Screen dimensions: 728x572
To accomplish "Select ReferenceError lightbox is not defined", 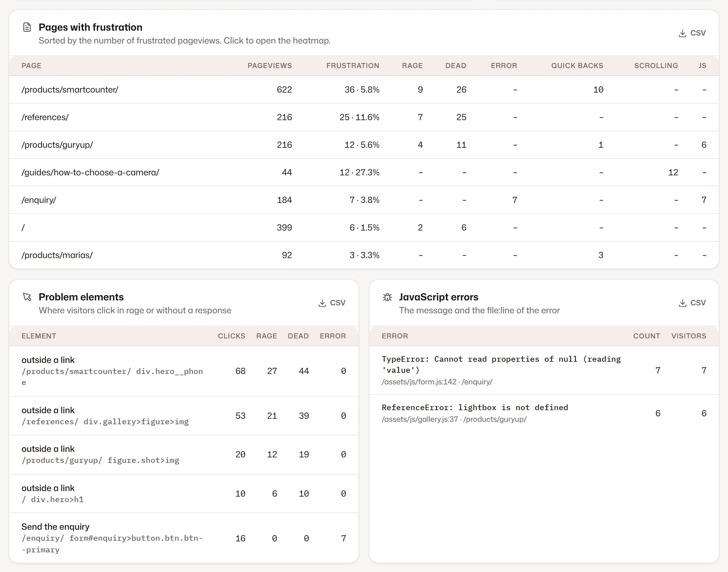I will [544, 413].
